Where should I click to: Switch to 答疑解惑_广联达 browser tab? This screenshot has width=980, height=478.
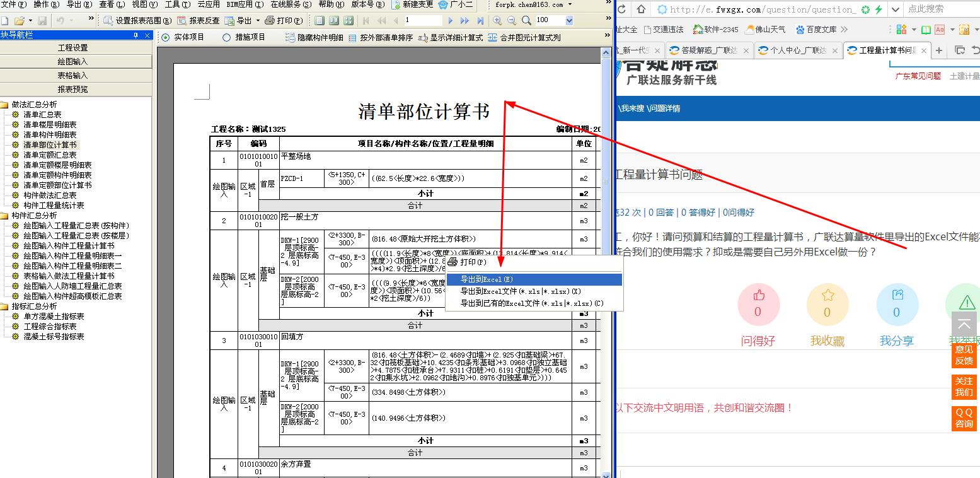tap(708, 50)
